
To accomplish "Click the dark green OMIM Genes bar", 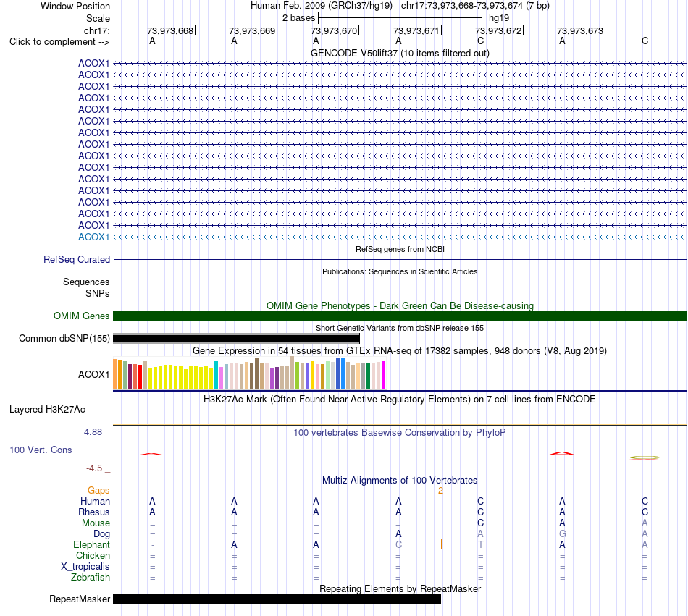I will [x=400, y=316].
